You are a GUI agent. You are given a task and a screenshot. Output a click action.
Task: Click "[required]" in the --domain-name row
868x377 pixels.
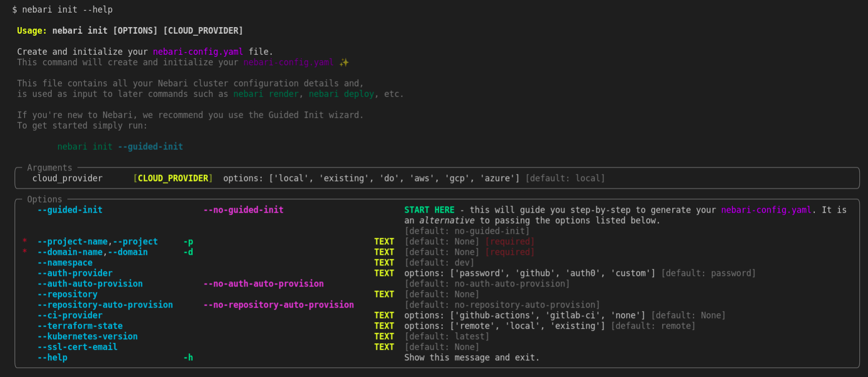[510, 252]
